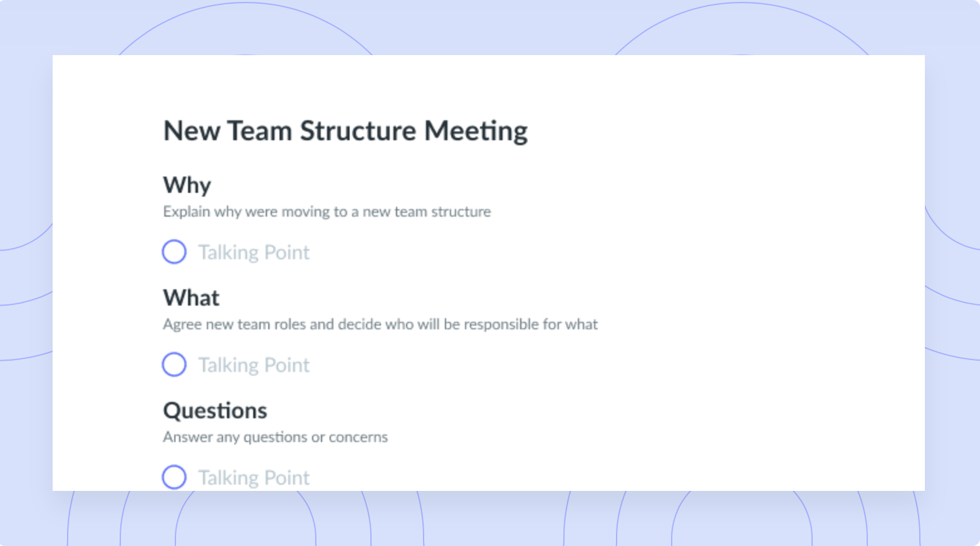
Task: Click the word 'Meeting' in the title
Action: point(476,131)
